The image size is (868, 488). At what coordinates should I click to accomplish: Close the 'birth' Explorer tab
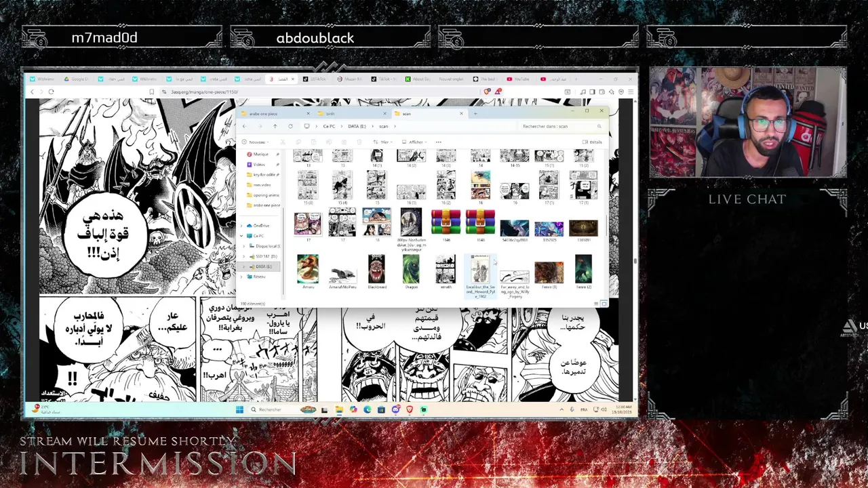point(384,114)
